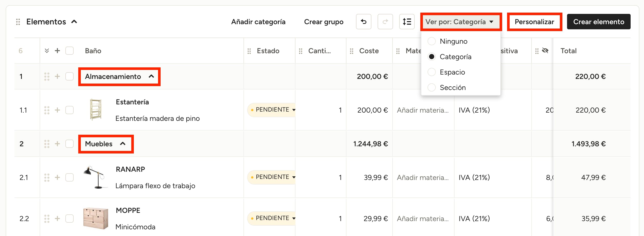Collapse the Almacenamiento category
The width and height of the screenshot is (644, 236).
[x=151, y=76]
